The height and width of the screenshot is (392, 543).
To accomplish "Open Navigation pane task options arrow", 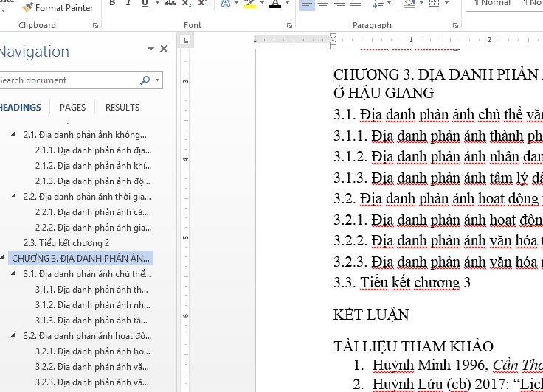I will tap(151, 49).
